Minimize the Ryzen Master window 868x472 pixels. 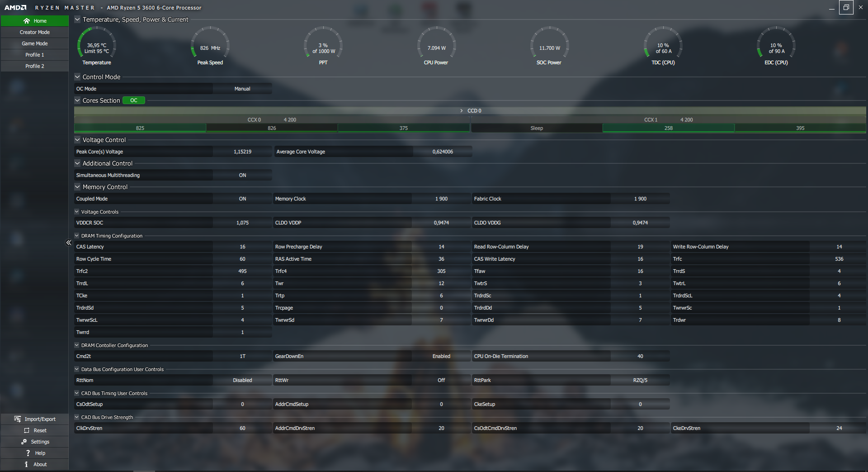(x=832, y=8)
